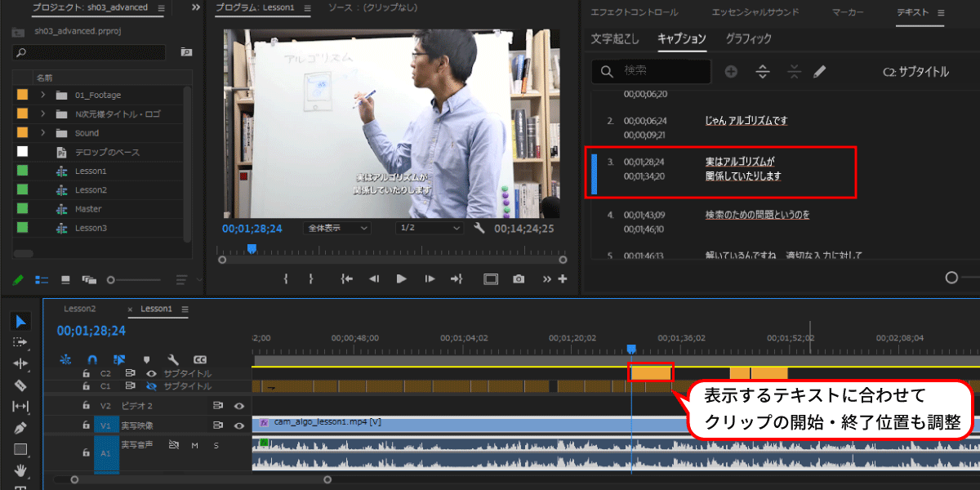Screen dimensions: 980x490
Task: Open the program monitor button editor plus
Action: (562, 278)
